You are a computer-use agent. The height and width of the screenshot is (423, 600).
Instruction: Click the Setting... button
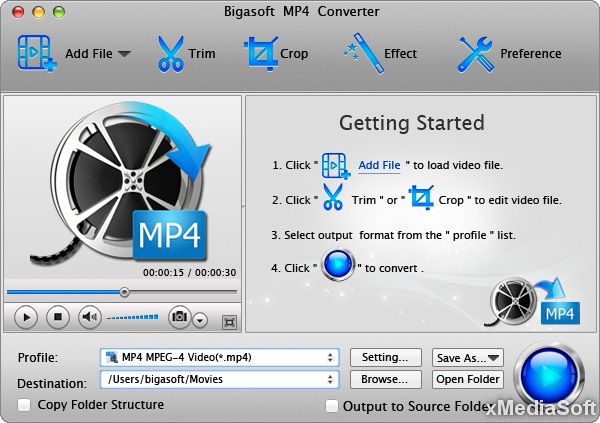click(385, 358)
